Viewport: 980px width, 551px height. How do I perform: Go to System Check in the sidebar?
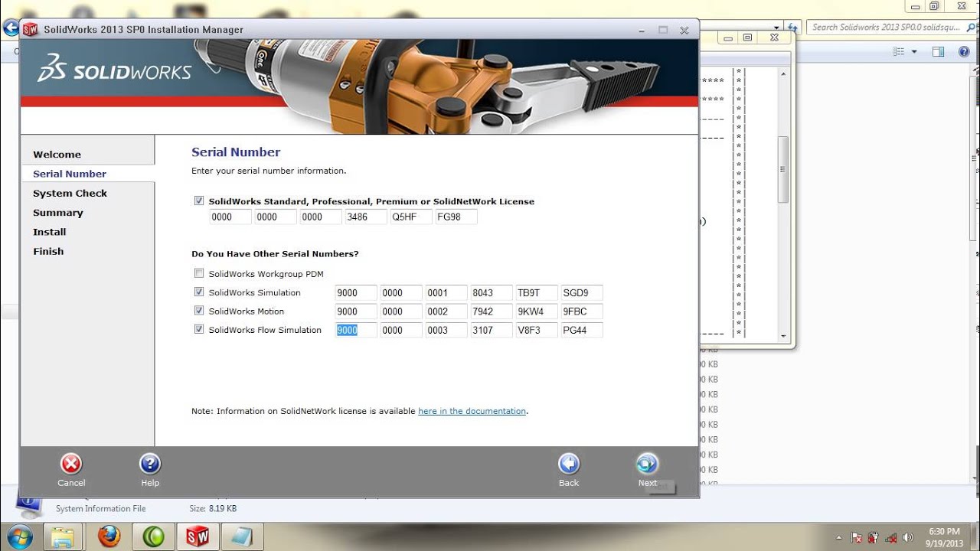coord(70,194)
